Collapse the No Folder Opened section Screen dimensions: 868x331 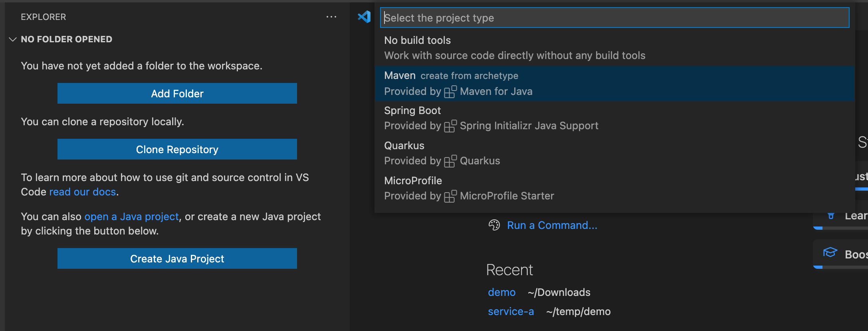pyautogui.click(x=13, y=39)
